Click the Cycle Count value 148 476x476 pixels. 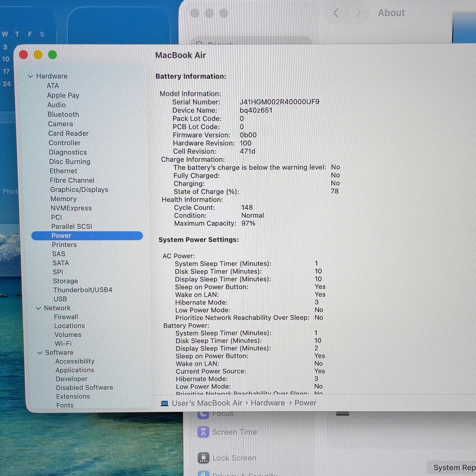click(247, 208)
